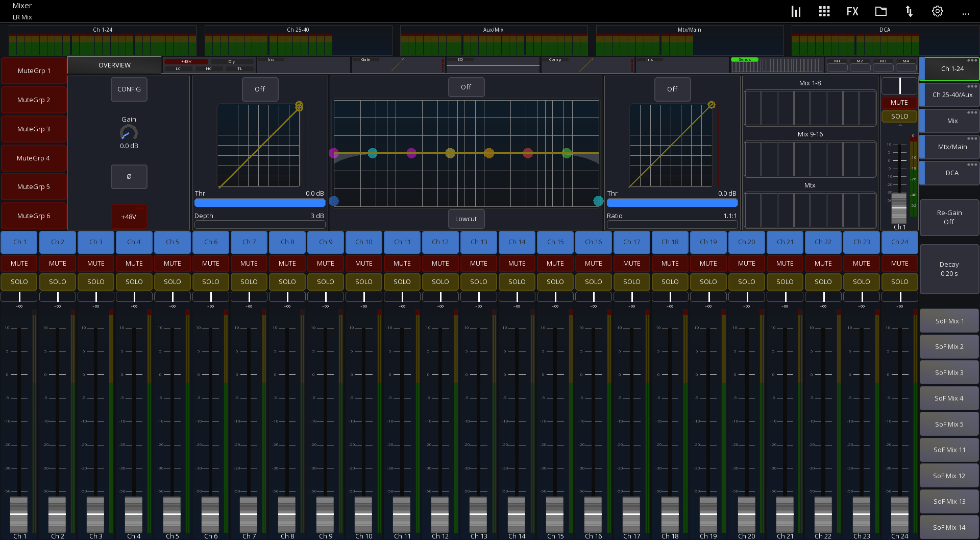980x540 pixels.
Task: Click the Re-Gain Off button
Action: click(x=949, y=217)
